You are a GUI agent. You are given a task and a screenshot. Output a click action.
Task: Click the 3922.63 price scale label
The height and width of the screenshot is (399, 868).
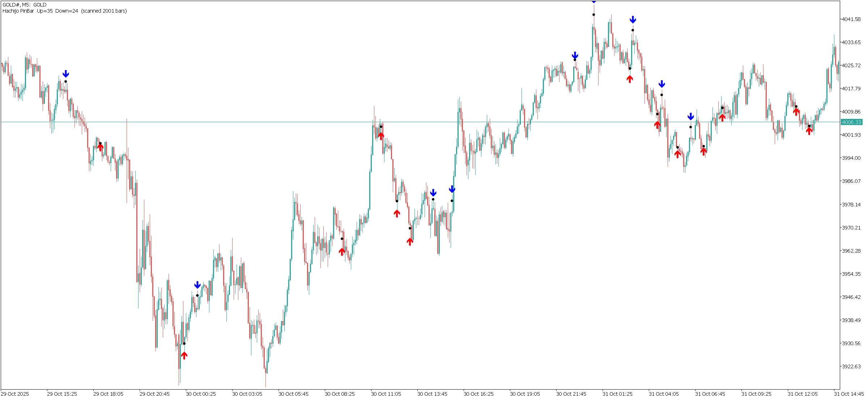[851, 366]
